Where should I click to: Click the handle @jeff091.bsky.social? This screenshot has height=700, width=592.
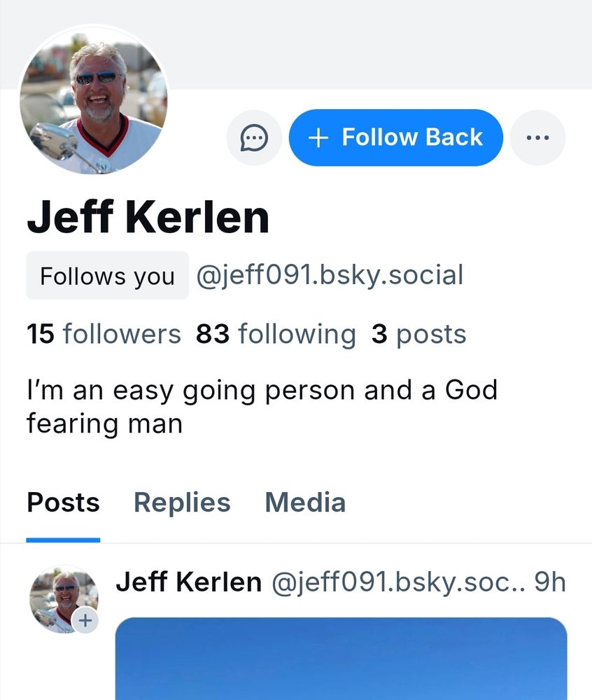pos(328,275)
